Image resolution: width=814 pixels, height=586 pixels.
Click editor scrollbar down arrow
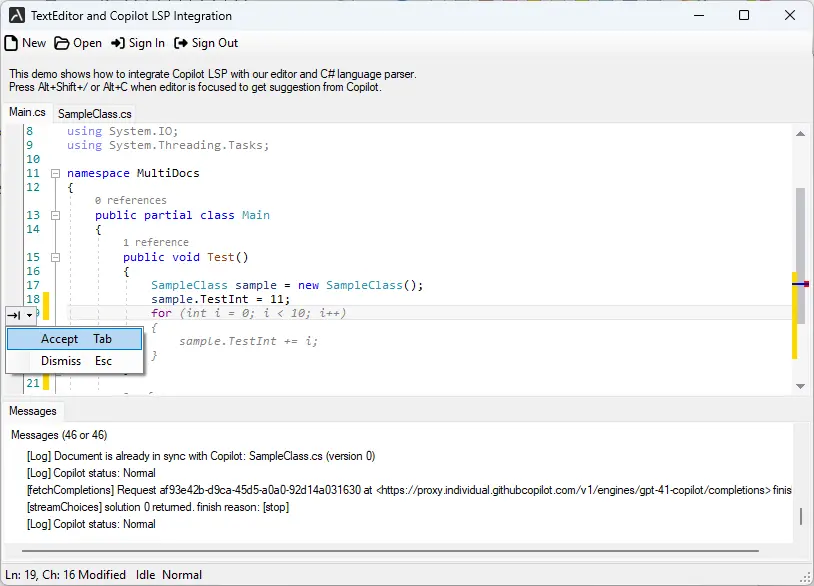click(x=800, y=386)
